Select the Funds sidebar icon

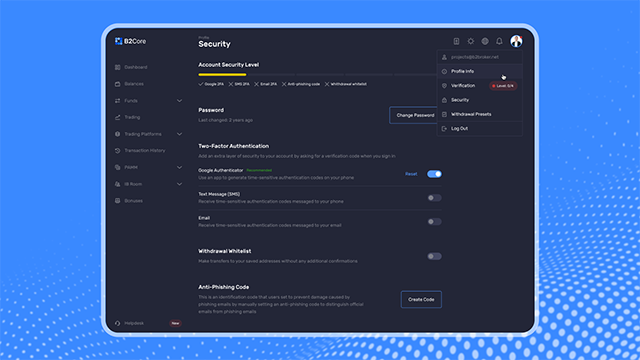click(118, 100)
